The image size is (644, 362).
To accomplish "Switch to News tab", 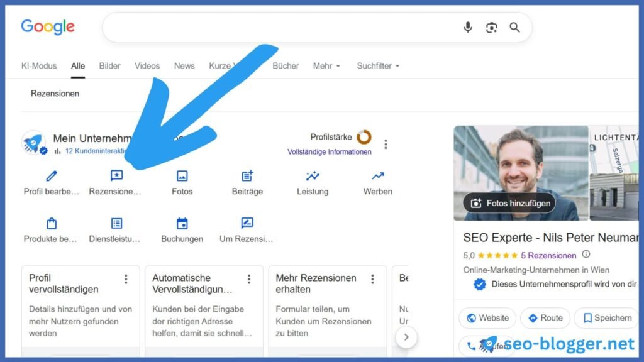I will pos(184,66).
